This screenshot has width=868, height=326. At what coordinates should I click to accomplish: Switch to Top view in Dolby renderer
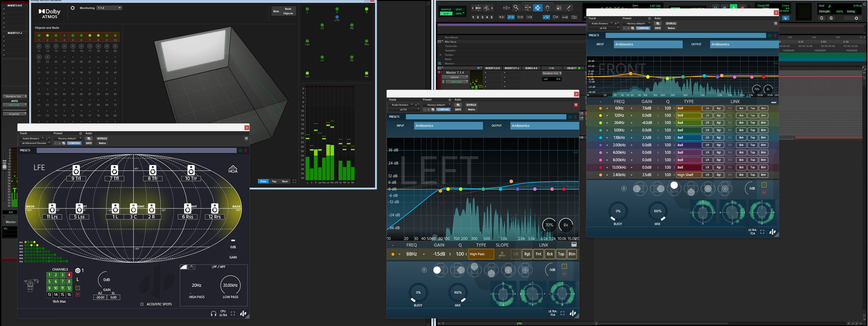click(274, 181)
